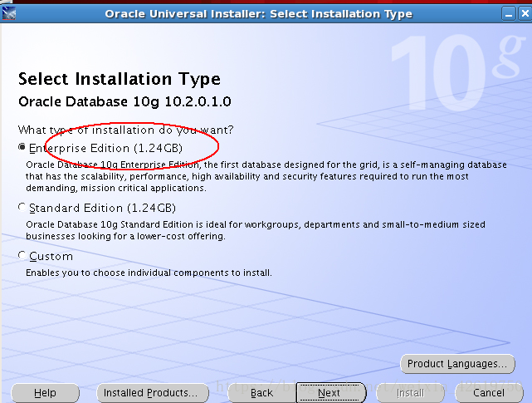Click the greyed Install button

410,393
